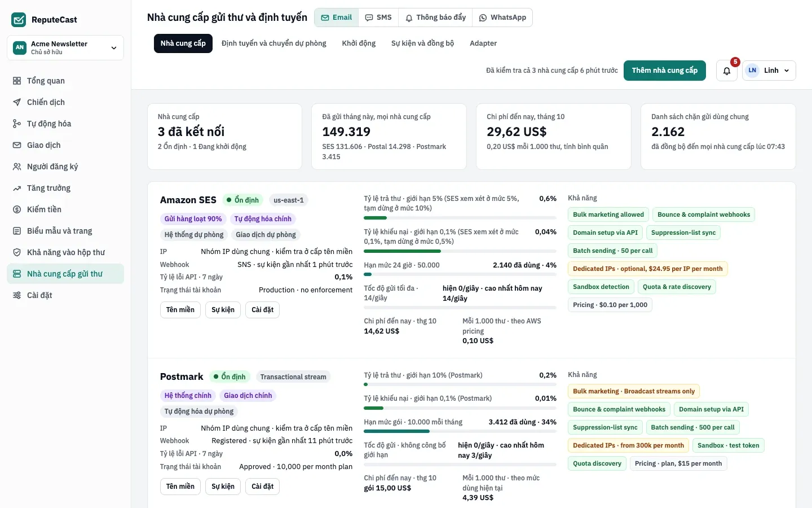Screen dimensions: 812x508
Task: Click the Chiến dịch paper-plane icon
Action: [x=17, y=102]
